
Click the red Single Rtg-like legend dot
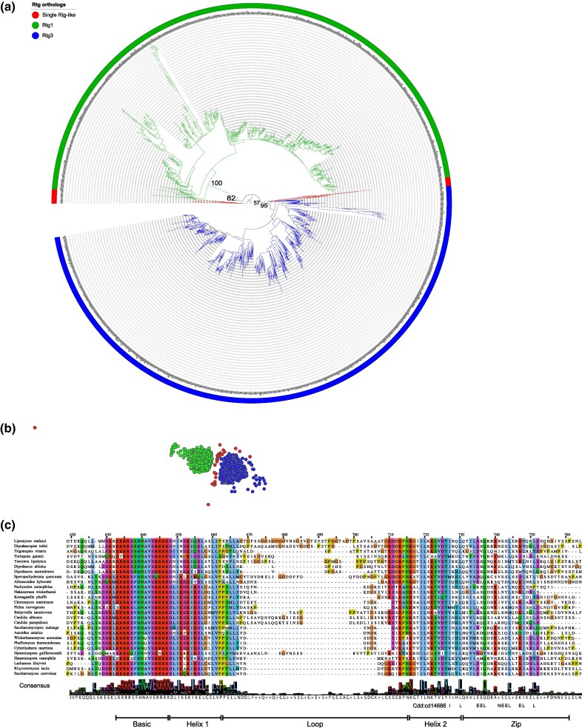click(36, 15)
